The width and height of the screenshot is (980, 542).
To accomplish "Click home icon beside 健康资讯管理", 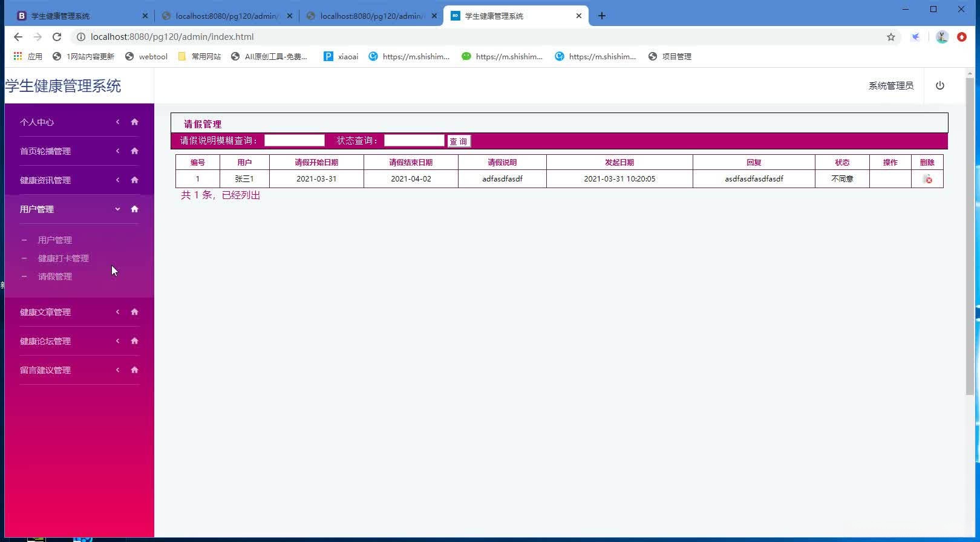I will [135, 180].
